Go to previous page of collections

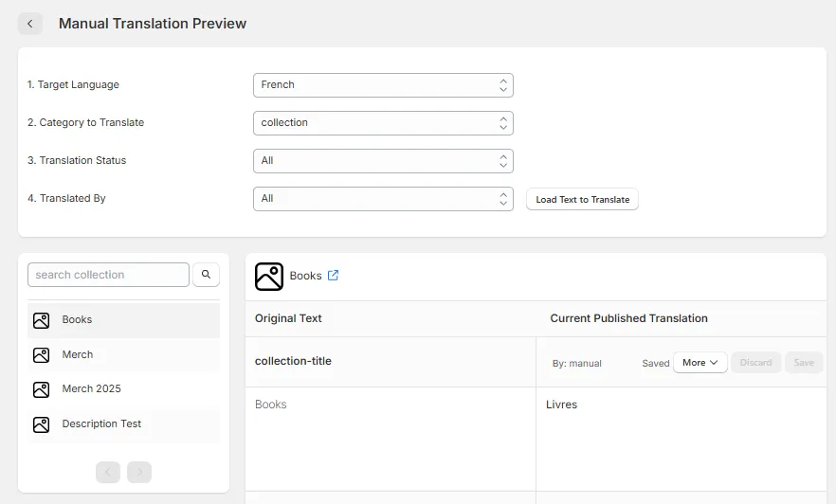tap(108, 472)
